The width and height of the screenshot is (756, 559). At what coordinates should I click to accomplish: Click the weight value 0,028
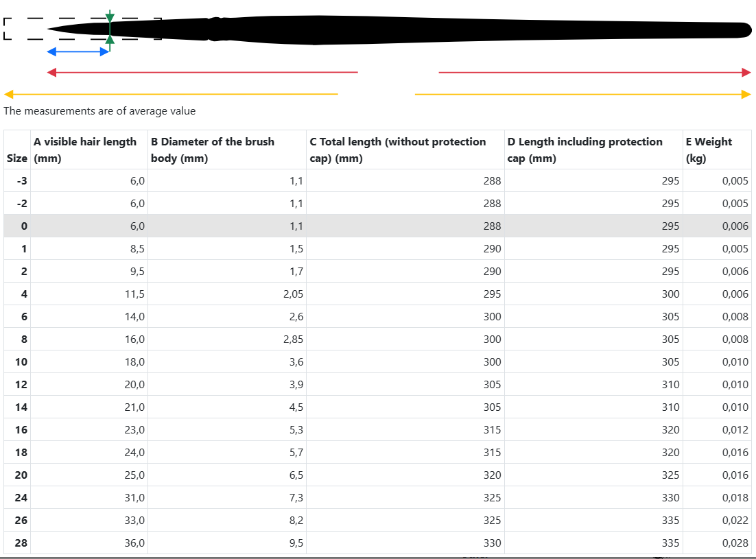pyautogui.click(x=735, y=543)
